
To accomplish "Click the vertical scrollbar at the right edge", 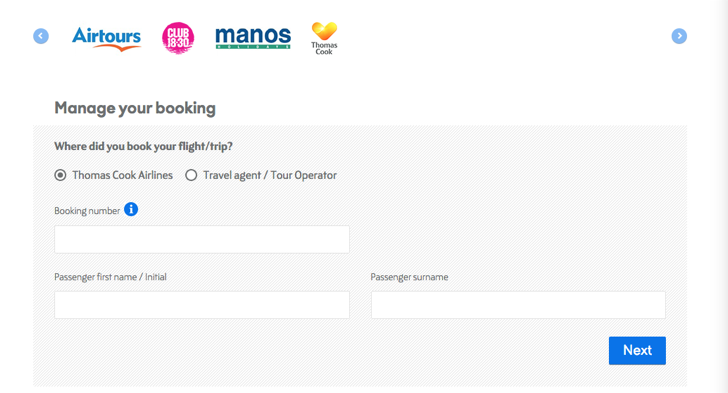I will coord(723,196).
